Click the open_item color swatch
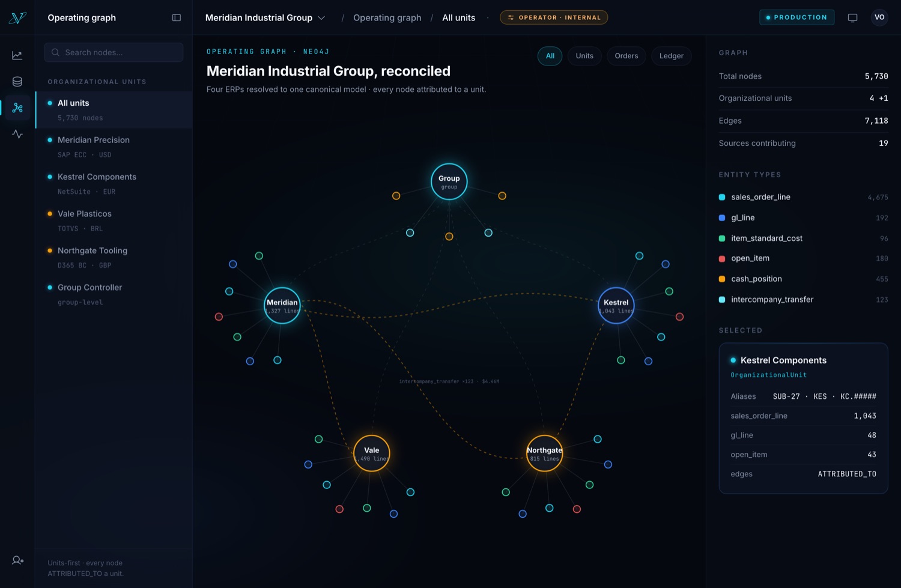 click(722, 258)
